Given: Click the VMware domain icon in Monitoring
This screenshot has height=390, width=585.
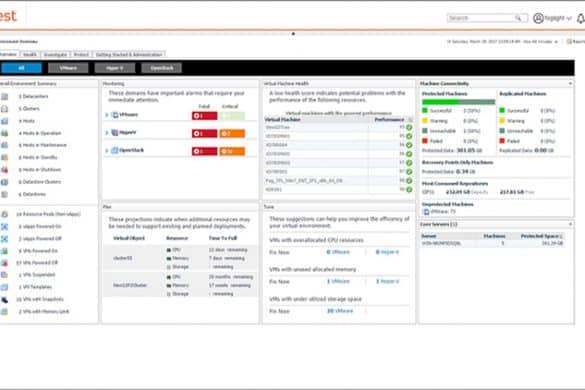Looking at the screenshot, I should (x=115, y=115).
